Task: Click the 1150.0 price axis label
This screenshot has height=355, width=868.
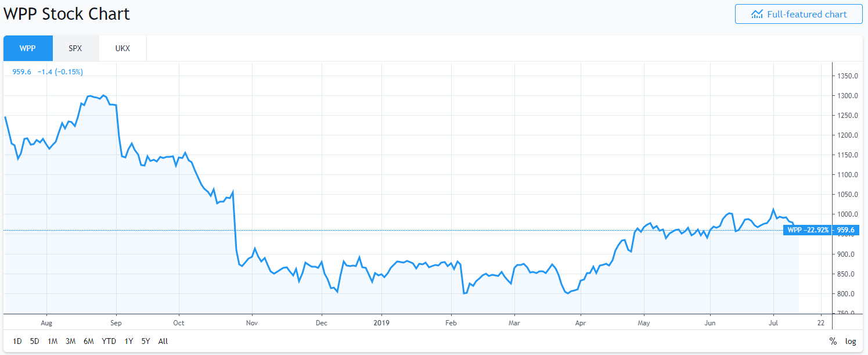Action: [848, 155]
